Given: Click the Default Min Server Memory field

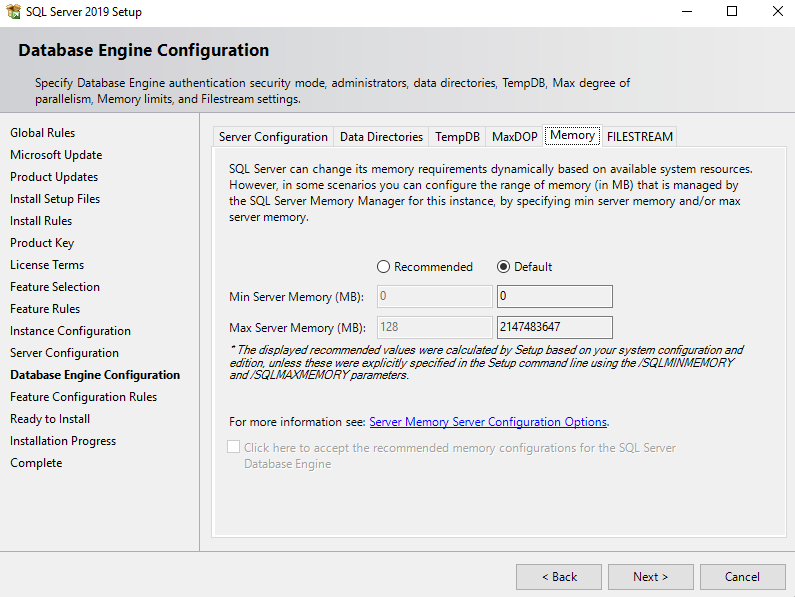Looking at the screenshot, I should 554,297.
